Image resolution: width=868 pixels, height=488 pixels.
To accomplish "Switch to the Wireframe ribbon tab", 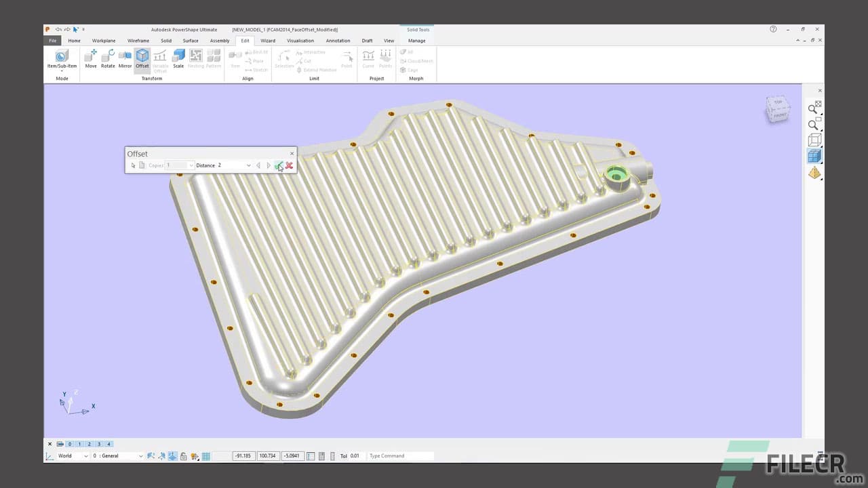I will click(x=138, y=41).
